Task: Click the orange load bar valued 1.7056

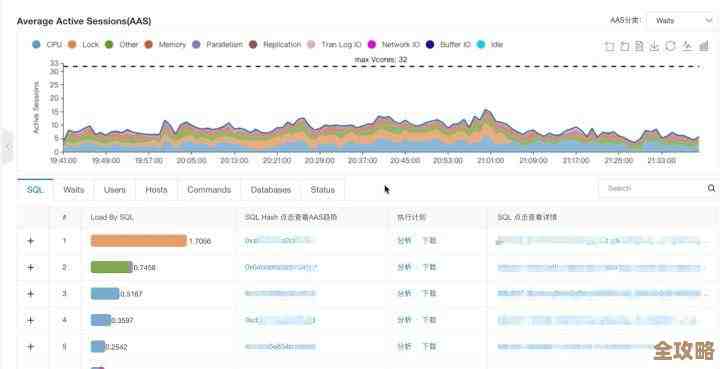Action: tap(139, 240)
